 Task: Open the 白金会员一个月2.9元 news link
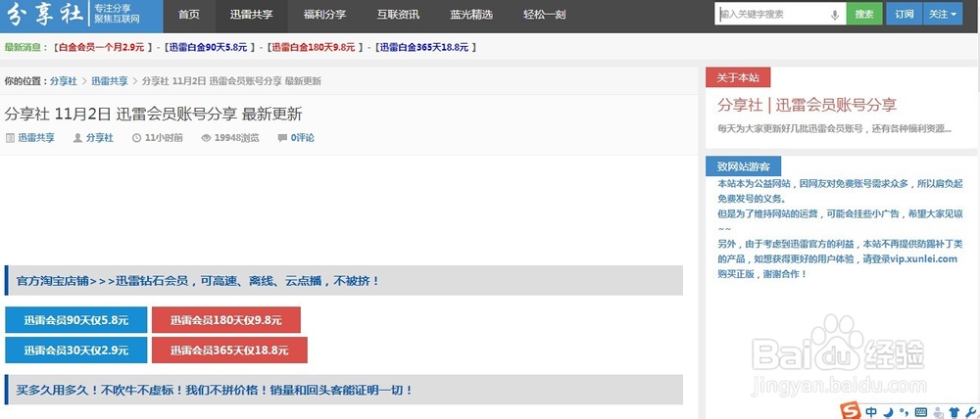[101, 47]
